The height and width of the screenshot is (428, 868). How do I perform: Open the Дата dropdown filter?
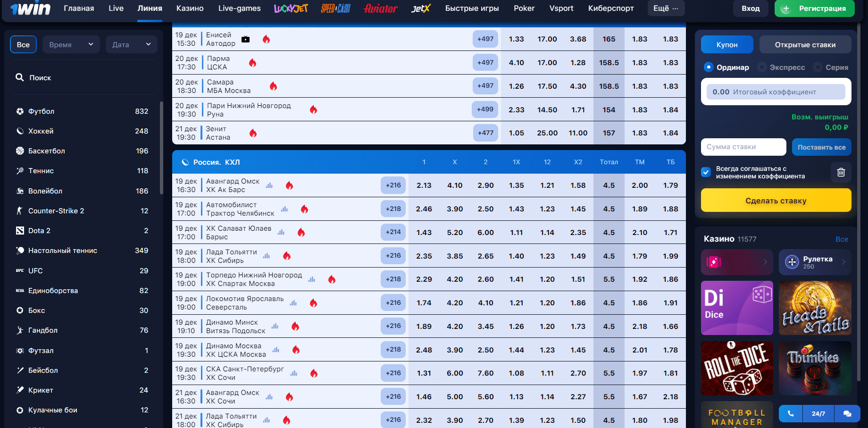132,44
